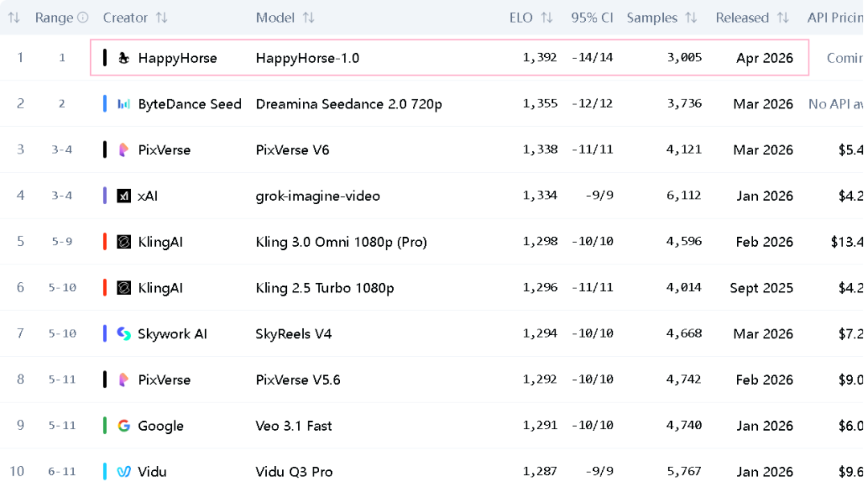Select the samples count 3,736
The image size is (868, 487).
684,104
